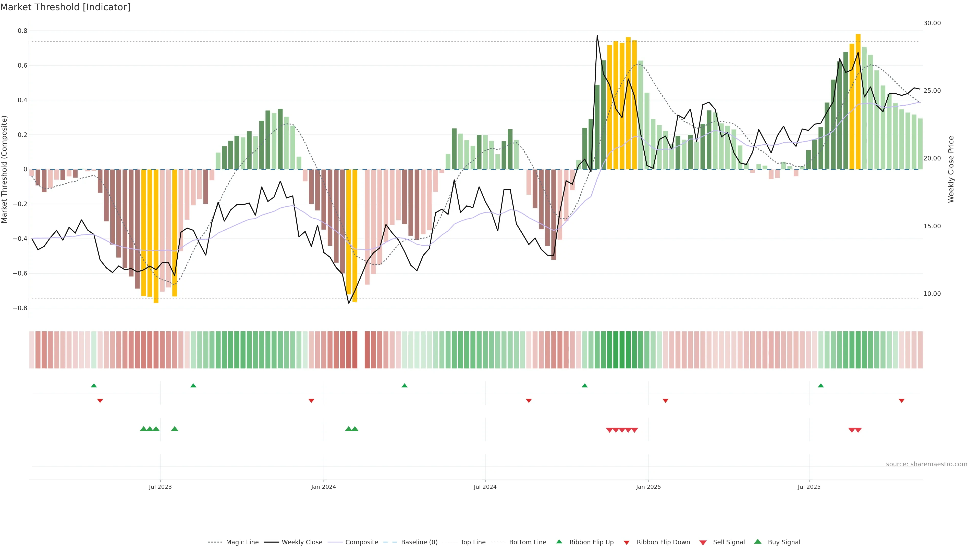Toggle the Baseline (0) legend entry

click(419, 542)
